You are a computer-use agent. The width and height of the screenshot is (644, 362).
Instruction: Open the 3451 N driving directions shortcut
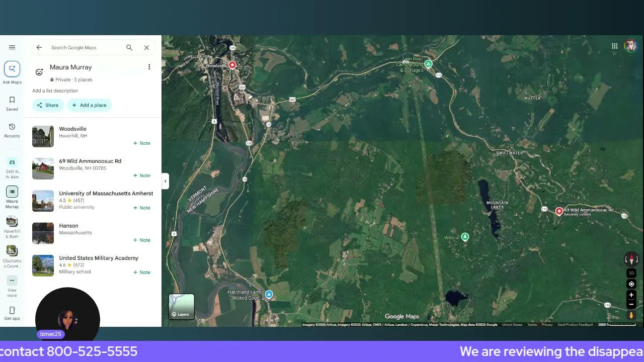click(12, 168)
